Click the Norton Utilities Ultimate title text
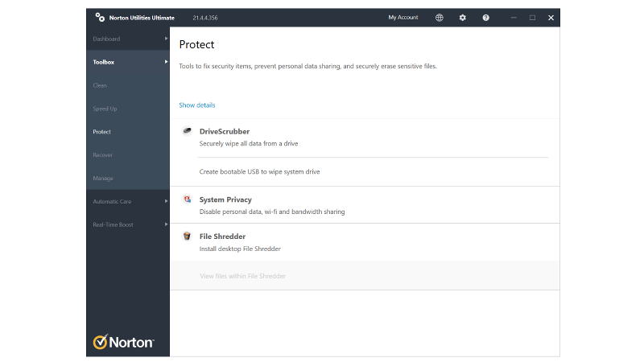The height and width of the screenshot is (362, 644). [142, 18]
